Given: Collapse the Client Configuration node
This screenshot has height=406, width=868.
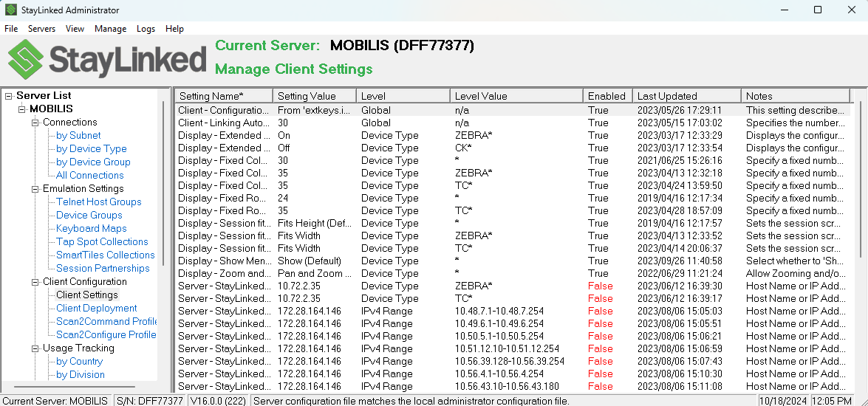Looking at the screenshot, I should point(35,282).
